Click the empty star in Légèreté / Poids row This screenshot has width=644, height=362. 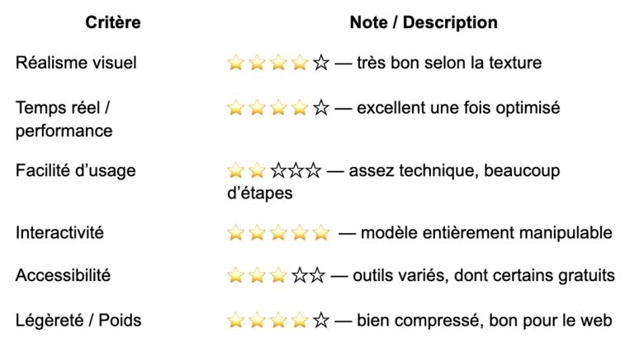coord(321,321)
